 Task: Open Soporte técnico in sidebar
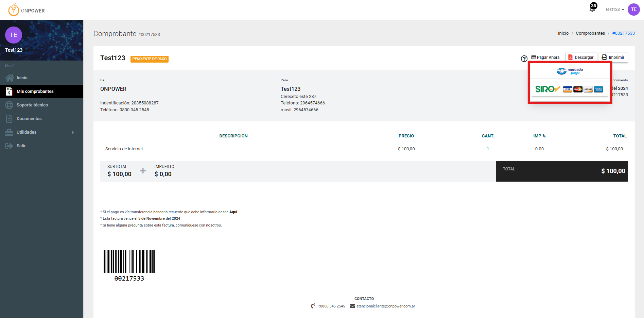click(x=32, y=105)
